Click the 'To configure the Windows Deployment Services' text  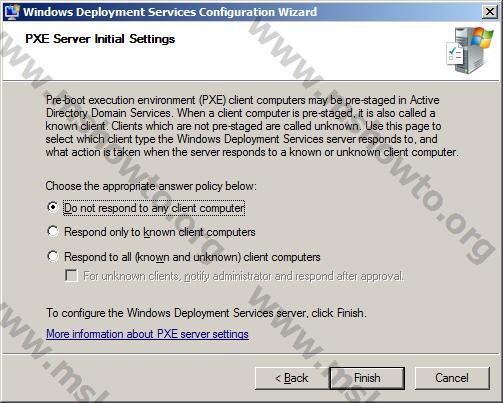tap(206, 313)
